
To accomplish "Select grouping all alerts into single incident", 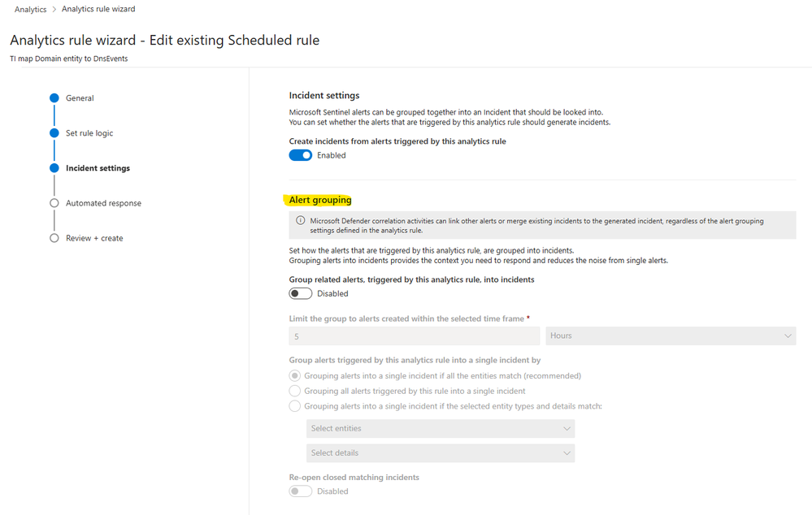I will click(295, 391).
